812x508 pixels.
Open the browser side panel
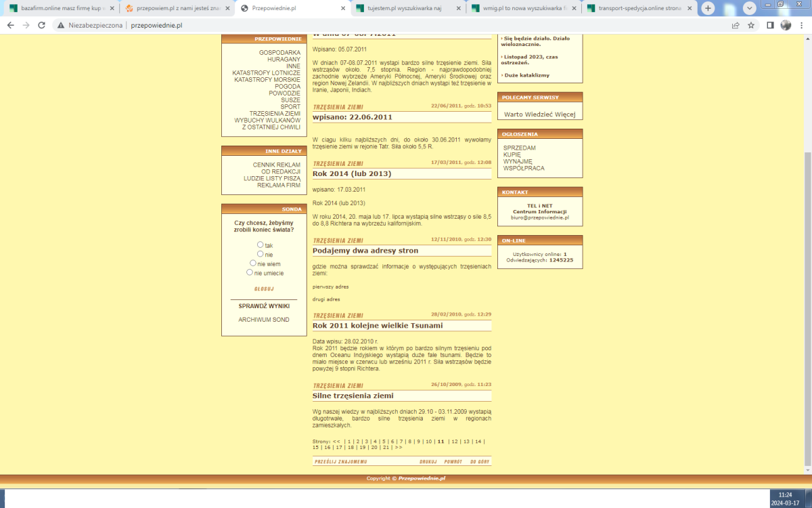770,25
